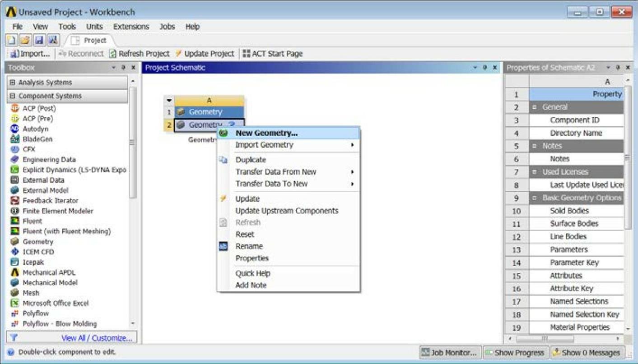The image size is (638, 364).
Task: Click the Properties pane horizontal scrollbar
Action: click(545, 338)
